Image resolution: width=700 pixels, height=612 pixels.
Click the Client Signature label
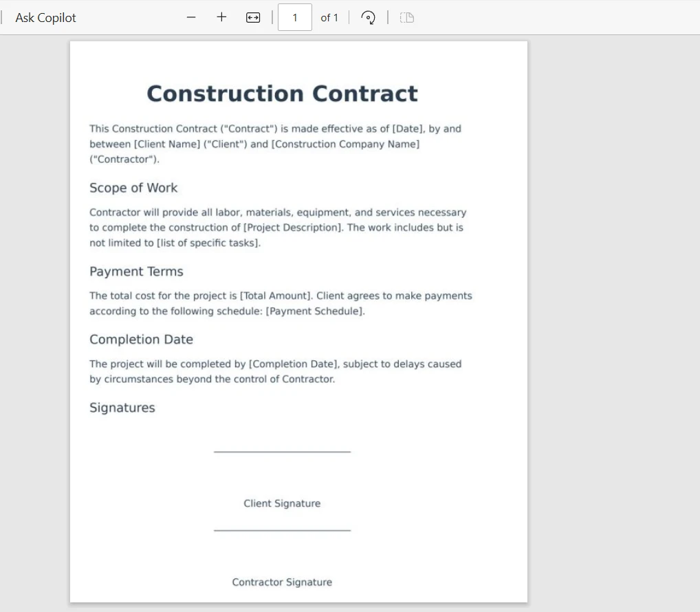point(282,503)
